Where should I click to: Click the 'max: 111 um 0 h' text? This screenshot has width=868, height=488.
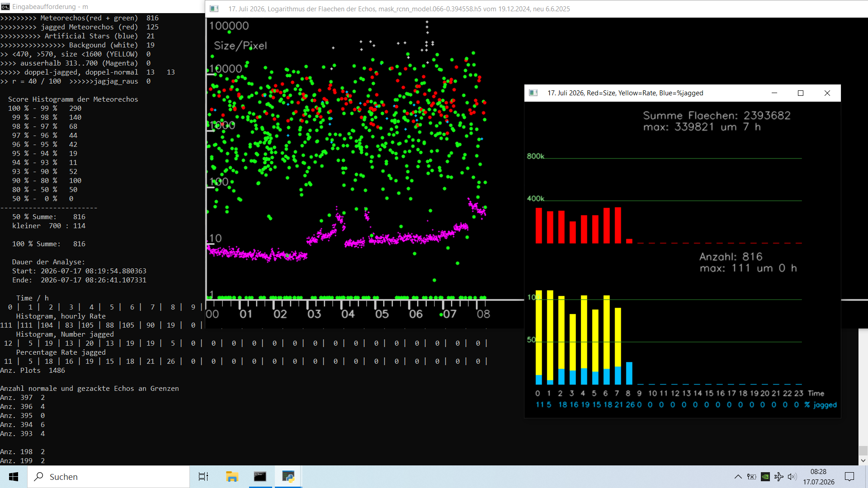[748, 268]
